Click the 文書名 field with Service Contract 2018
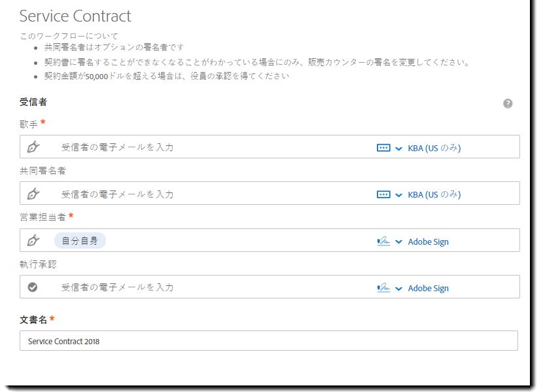This screenshot has height=392, width=543. pyautogui.click(x=269, y=341)
